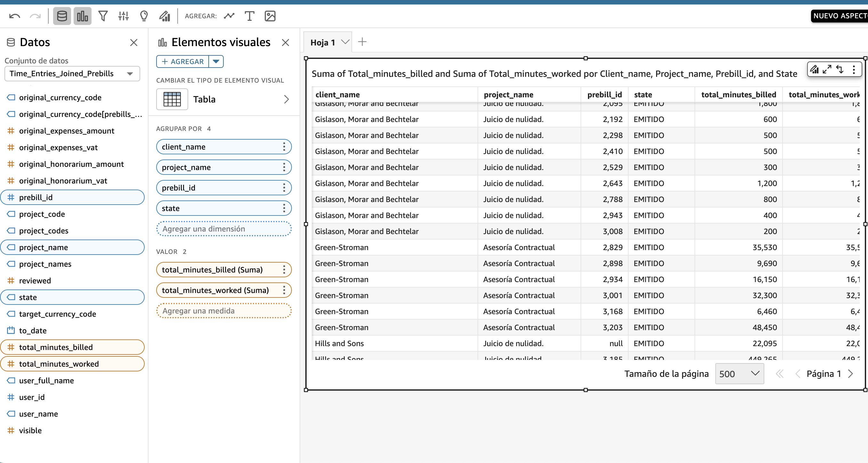This screenshot has height=463, width=868.
Task: Close the Datos panel
Action: coord(134,43)
